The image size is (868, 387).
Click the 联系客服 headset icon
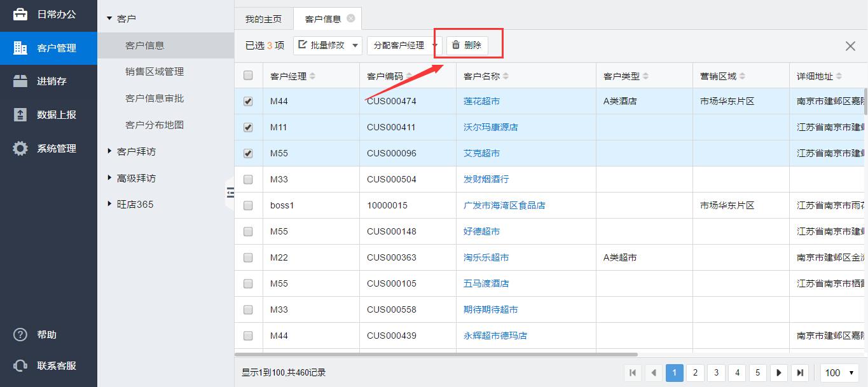click(20, 366)
